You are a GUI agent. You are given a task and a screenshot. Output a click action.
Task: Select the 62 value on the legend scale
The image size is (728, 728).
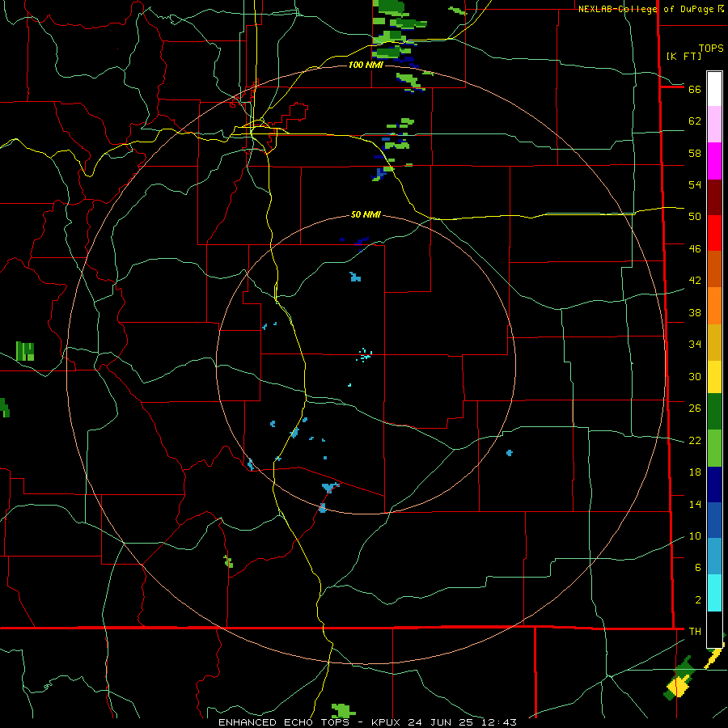click(695, 121)
